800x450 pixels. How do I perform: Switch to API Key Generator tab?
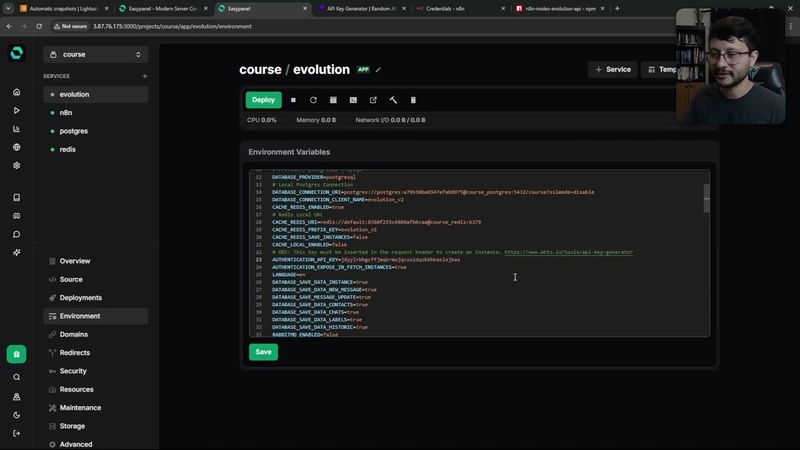click(362, 9)
